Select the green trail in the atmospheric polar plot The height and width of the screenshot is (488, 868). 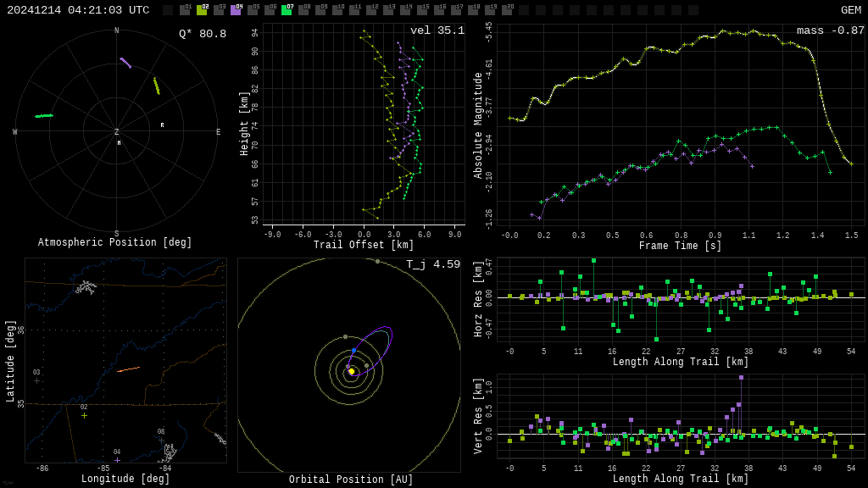coord(44,115)
